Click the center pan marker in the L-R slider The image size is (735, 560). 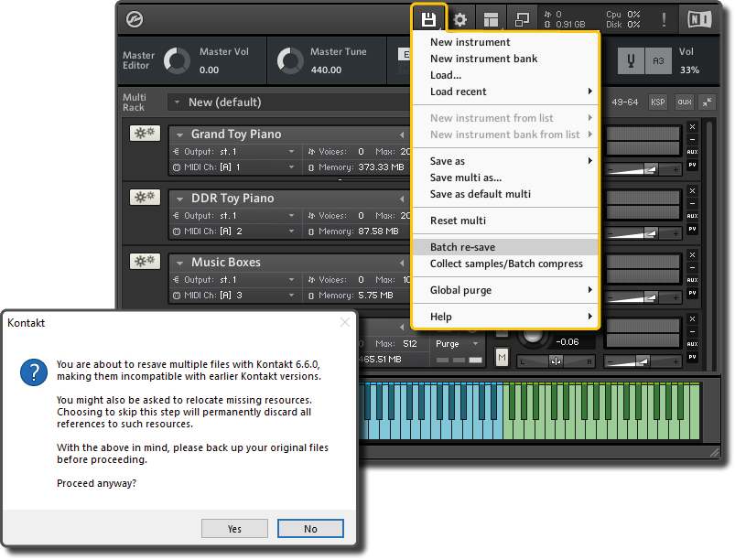[x=556, y=361]
